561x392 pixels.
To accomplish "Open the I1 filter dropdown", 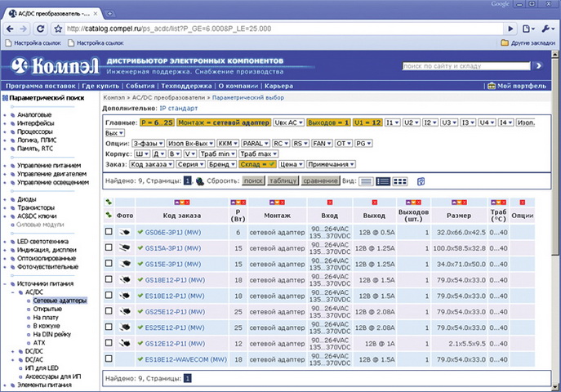I will coord(392,122).
